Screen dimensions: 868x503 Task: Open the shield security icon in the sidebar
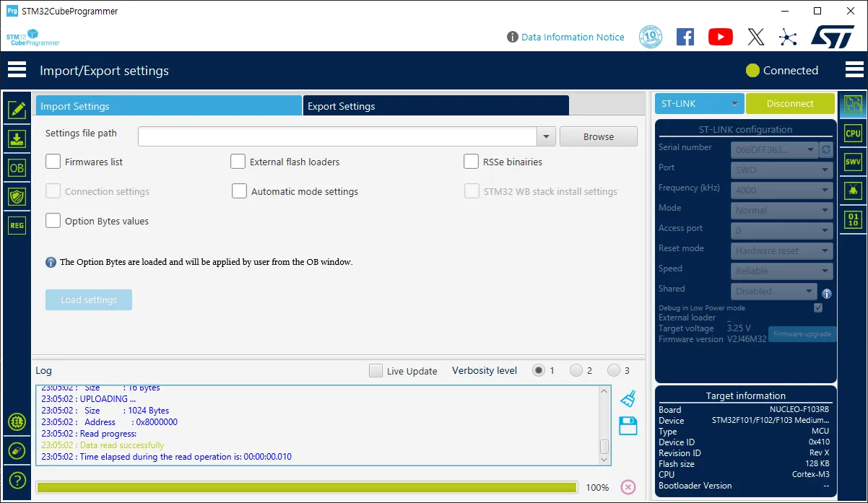pyautogui.click(x=17, y=196)
